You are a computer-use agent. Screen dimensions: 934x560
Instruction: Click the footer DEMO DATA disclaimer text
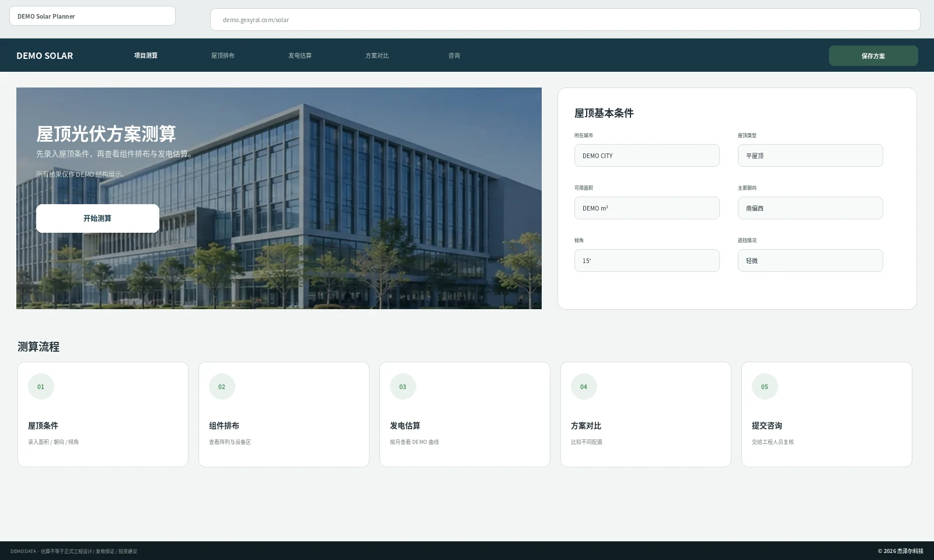pyautogui.click(x=74, y=551)
